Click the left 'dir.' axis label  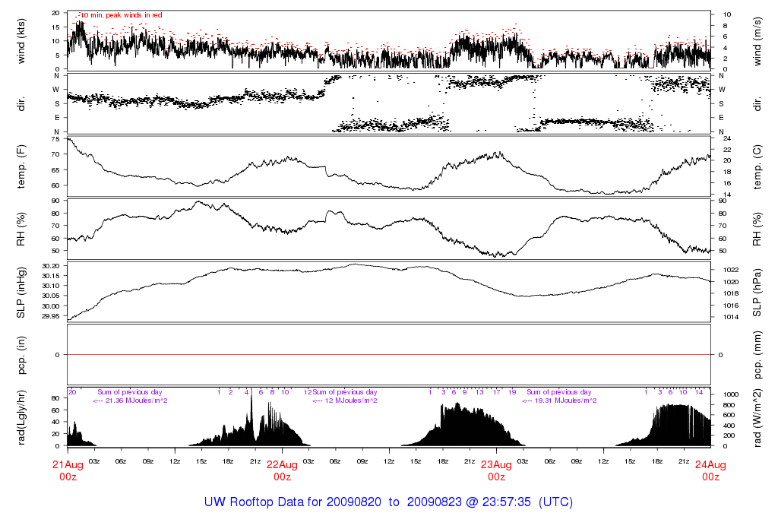click(21, 104)
